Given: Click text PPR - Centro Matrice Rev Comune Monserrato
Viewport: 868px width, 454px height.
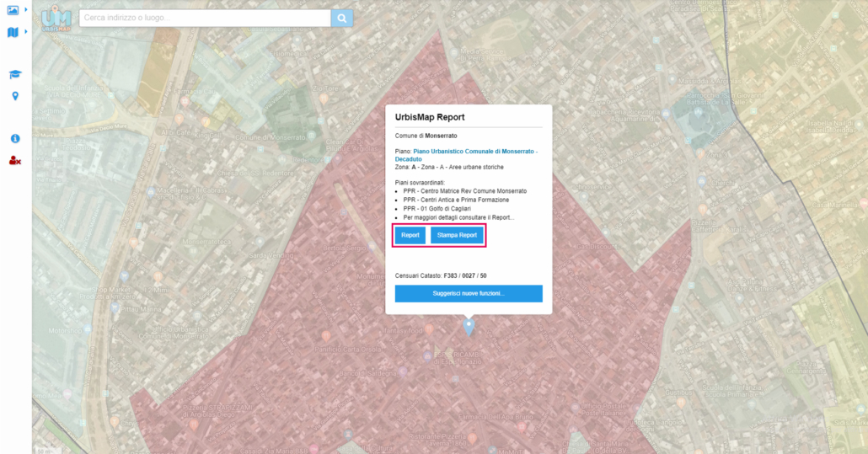Looking at the screenshot, I should pos(465,191).
